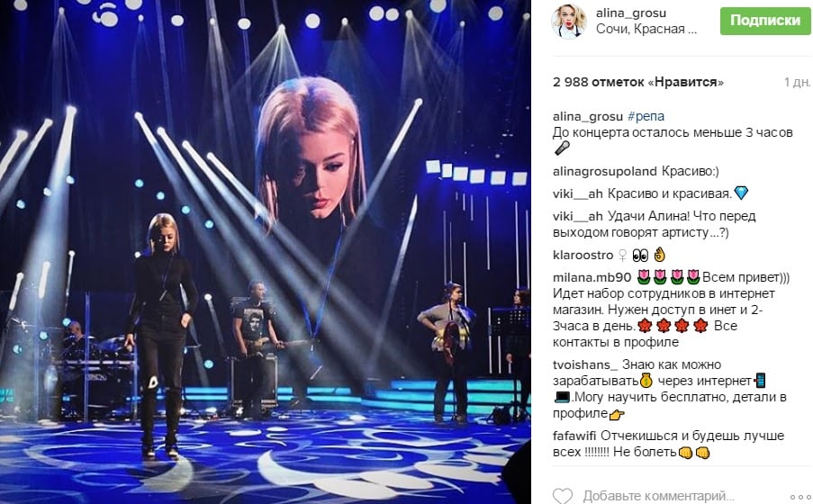
Task: Open alina_grosu username in caption
Action: 587,117
